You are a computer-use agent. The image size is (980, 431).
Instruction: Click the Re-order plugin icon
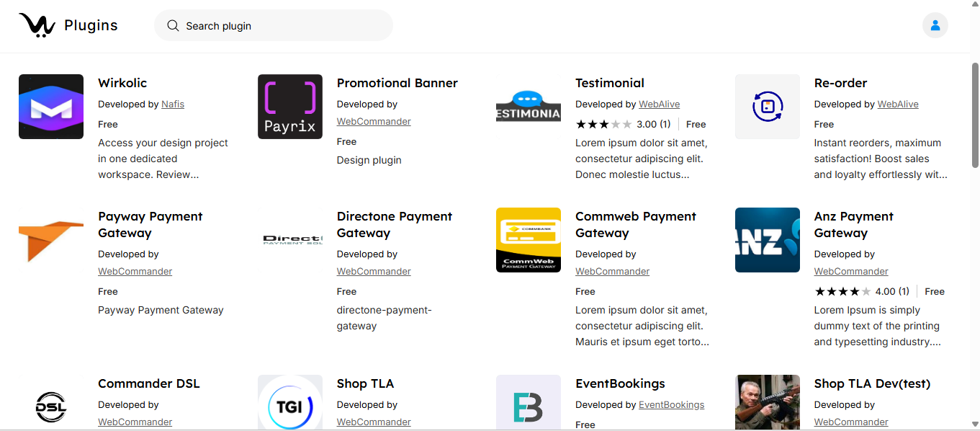click(x=767, y=107)
